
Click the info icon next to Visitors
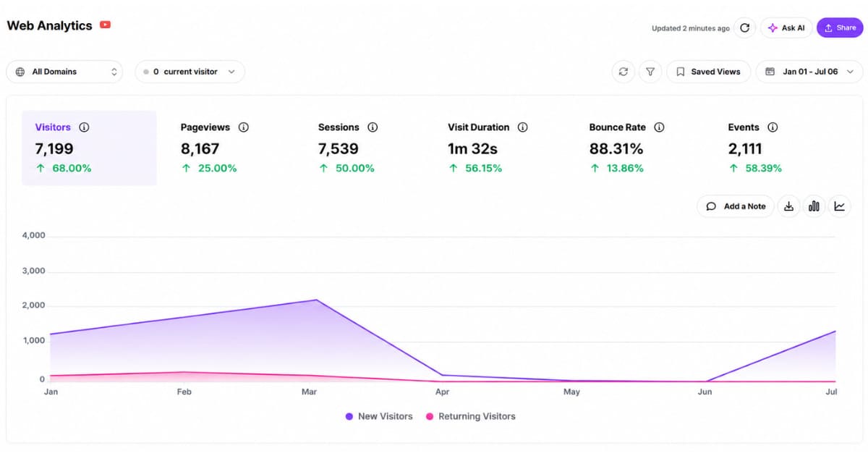(x=84, y=127)
